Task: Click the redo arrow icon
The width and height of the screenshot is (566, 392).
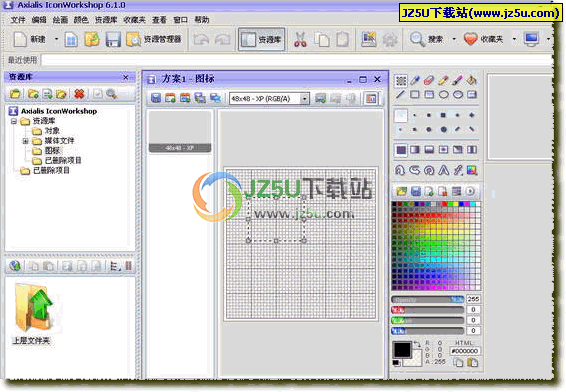Action: [x=222, y=39]
